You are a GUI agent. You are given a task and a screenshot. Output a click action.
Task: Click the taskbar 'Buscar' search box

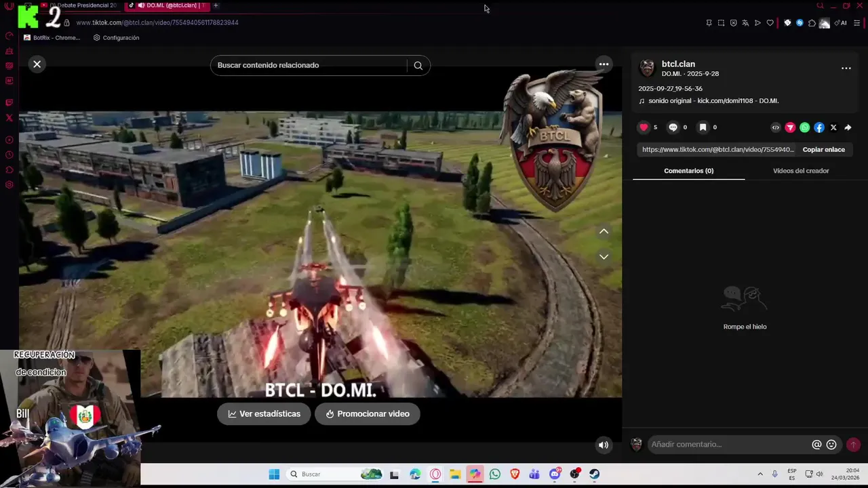point(335,474)
